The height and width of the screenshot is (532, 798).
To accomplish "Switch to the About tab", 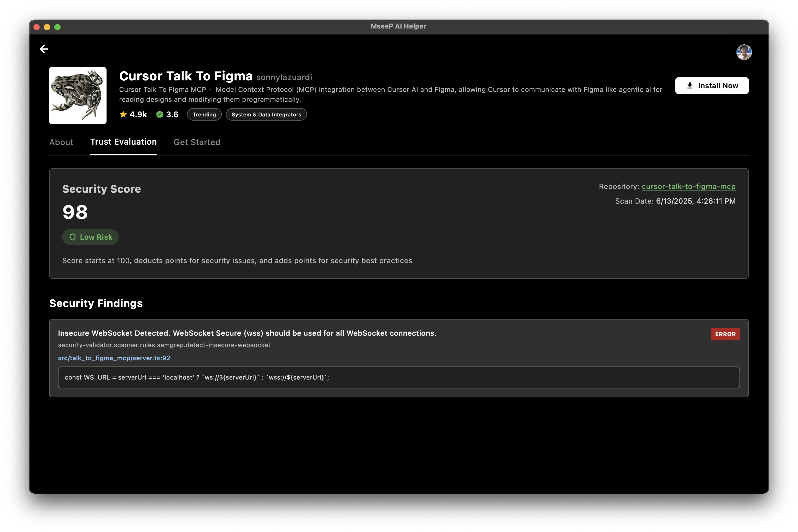I will [x=61, y=142].
